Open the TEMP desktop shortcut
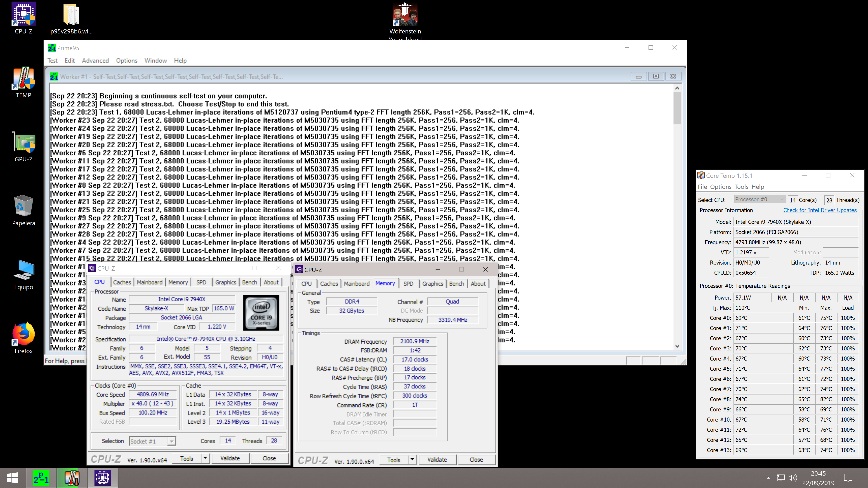This screenshot has height=488, width=868. 24,82
